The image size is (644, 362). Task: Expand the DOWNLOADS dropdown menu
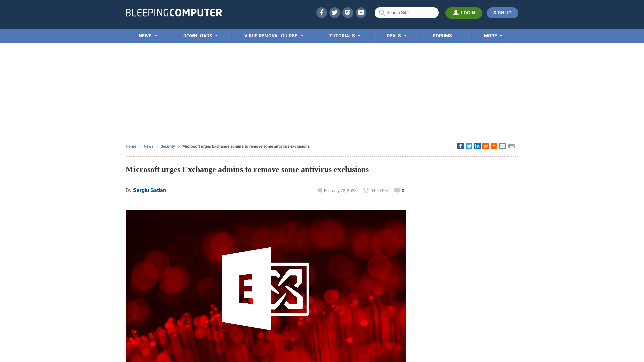(x=200, y=36)
